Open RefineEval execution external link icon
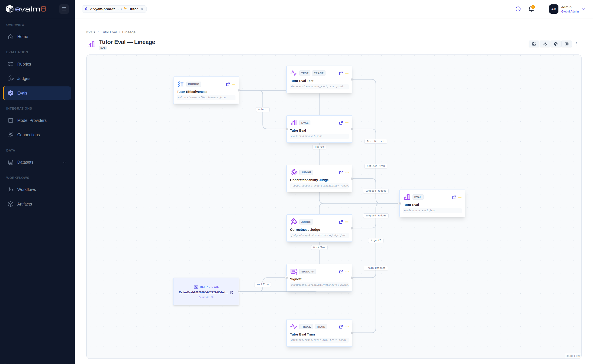Screen dimensions: 593x364 tap(231, 292)
